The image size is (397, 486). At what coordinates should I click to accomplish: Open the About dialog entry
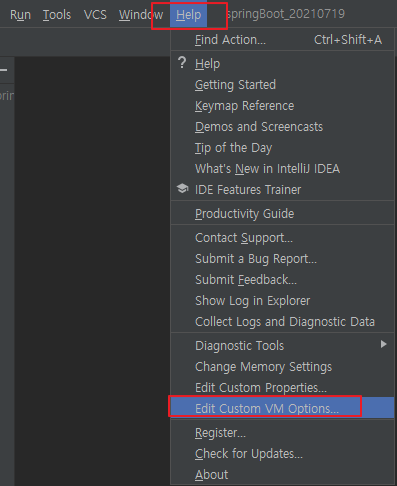click(282, 475)
